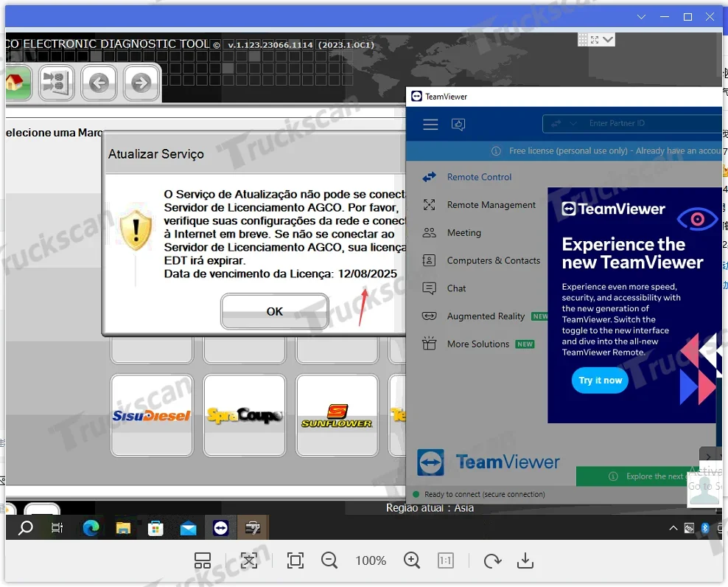The width and height of the screenshot is (728, 587).
Task: Select the Sunflower brand tile
Action: (337, 415)
